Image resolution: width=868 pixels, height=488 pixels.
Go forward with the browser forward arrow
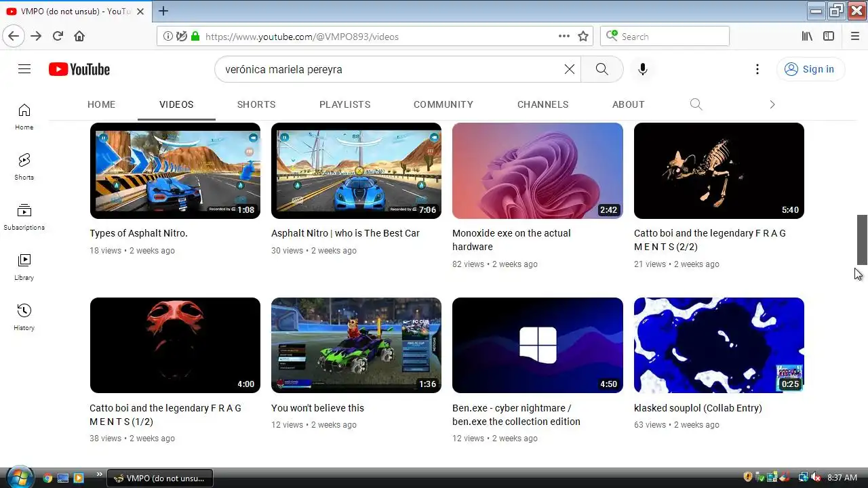[x=36, y=36]
